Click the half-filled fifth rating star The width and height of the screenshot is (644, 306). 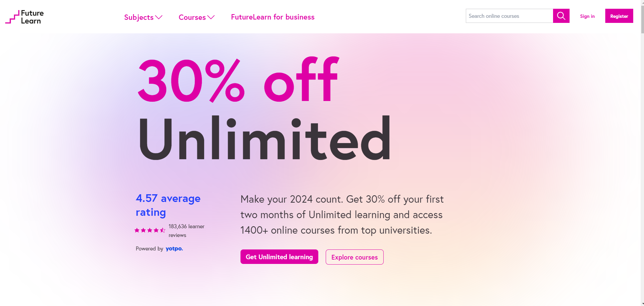[x=163, y=230]
